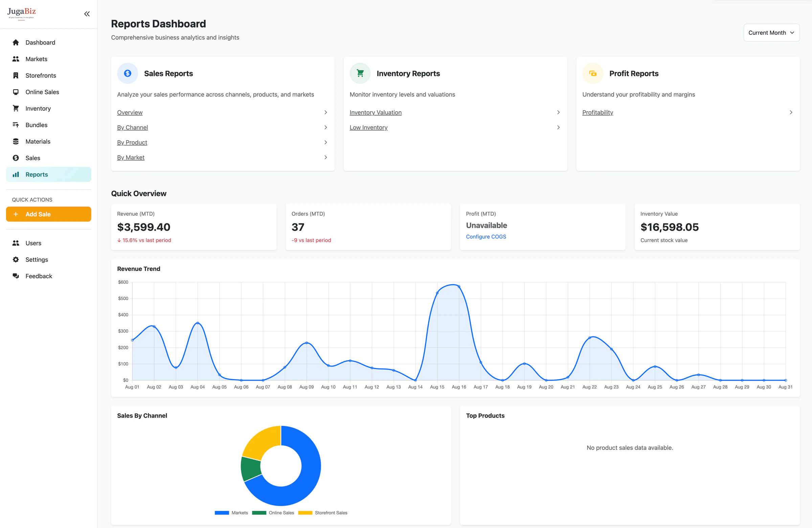
Task: Click chevron next to By Product
Action: (x=326, y=143)
